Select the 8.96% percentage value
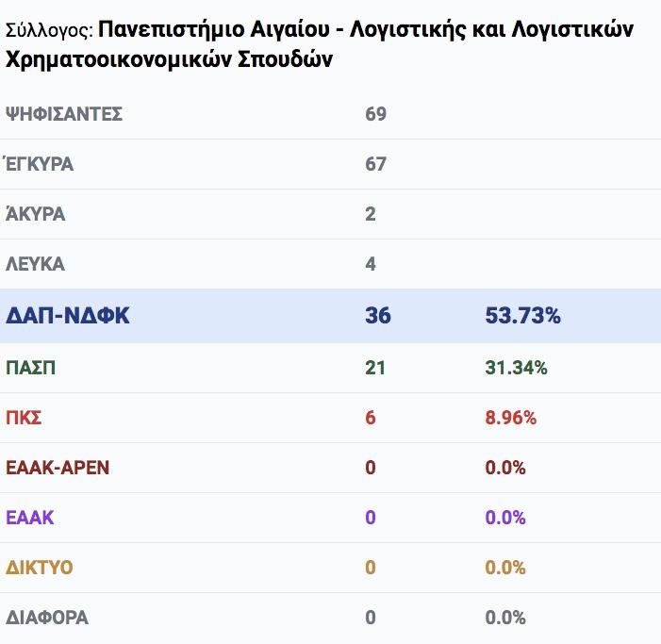 (510, 418)
